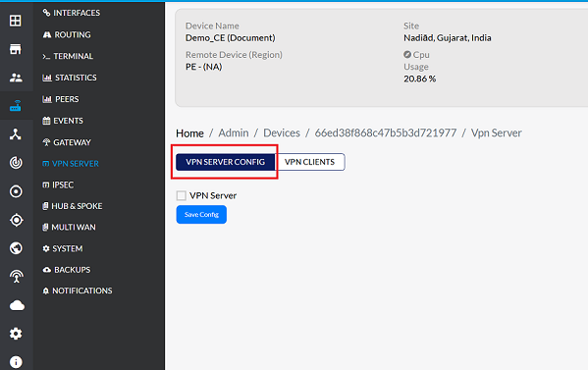Image resolution: width=588 pixels, height=370 pixels.
Task: Open INTERFACES in the device menu
Action: click(x=72, y=13)
